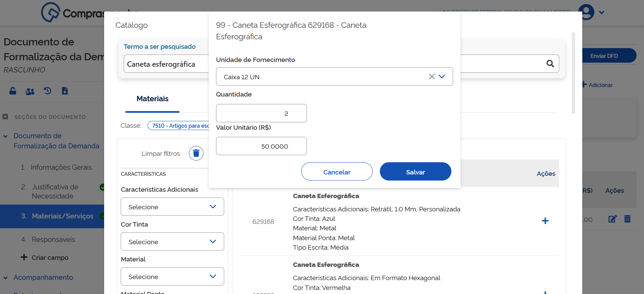644x294 pixels.
Task: Go to Informações Gerais section
Action: coord(61,167)
